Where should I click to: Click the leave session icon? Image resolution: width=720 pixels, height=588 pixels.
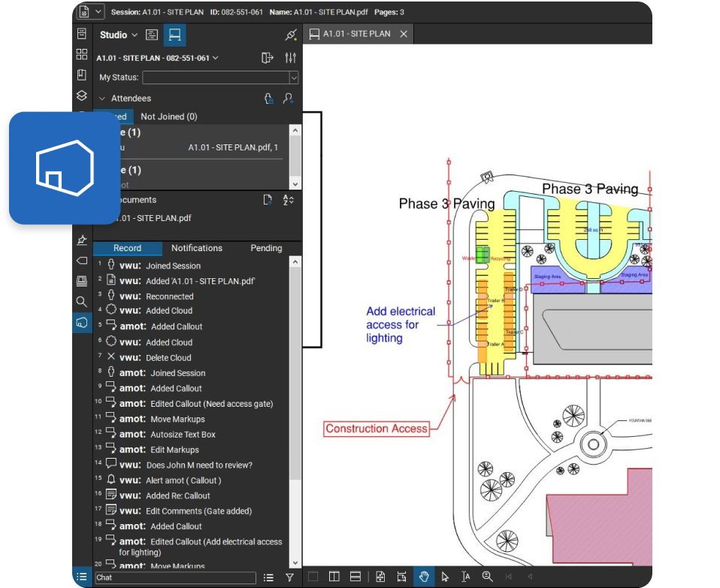[x=268, y=58]
